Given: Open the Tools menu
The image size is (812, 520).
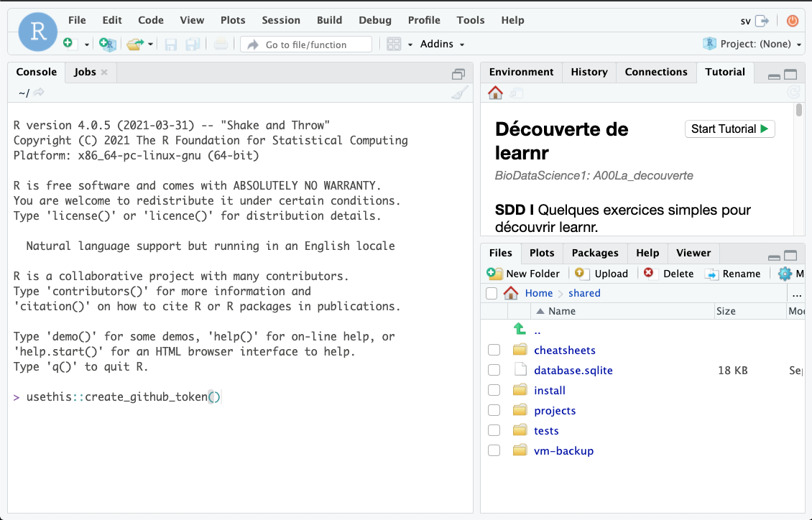Looking at the screenshot, I should click(471, 20).
